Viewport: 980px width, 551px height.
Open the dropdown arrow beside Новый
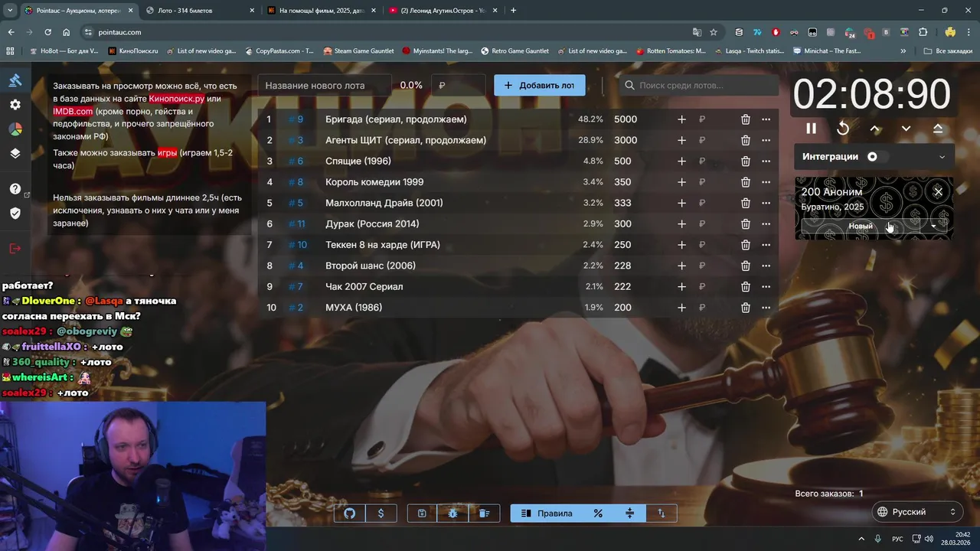(933, 226)
